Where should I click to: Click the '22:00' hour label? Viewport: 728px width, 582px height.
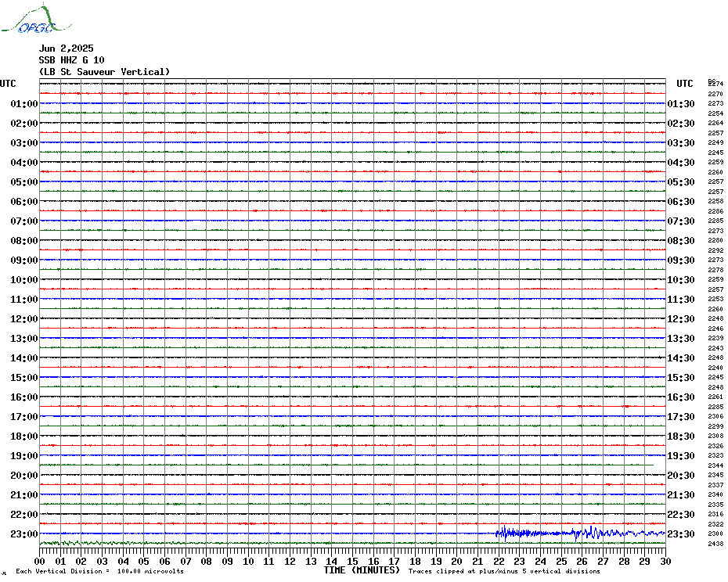(x=24, y=514)
